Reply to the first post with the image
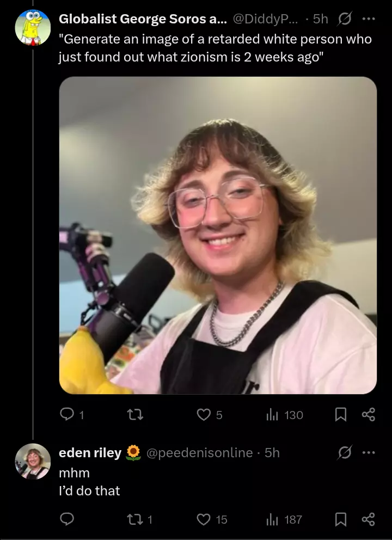The image size is (392, 540). [72, 415]
